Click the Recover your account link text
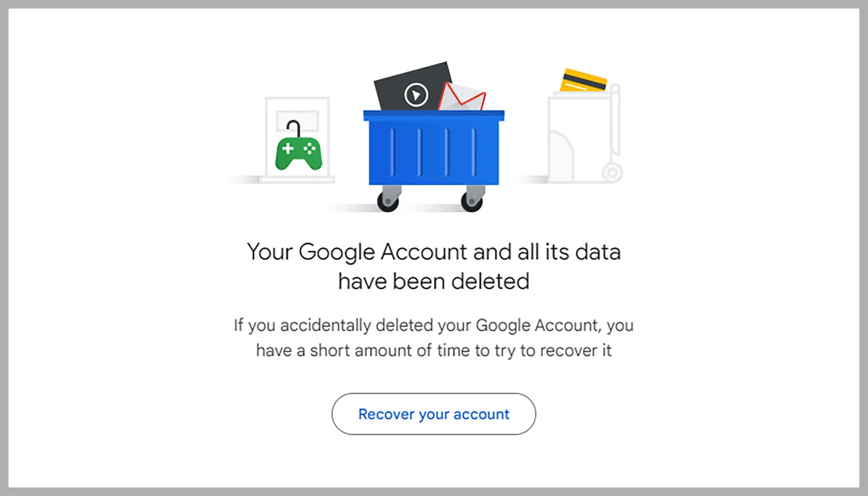This screenshot has height=496, width=868. point(433,414)
